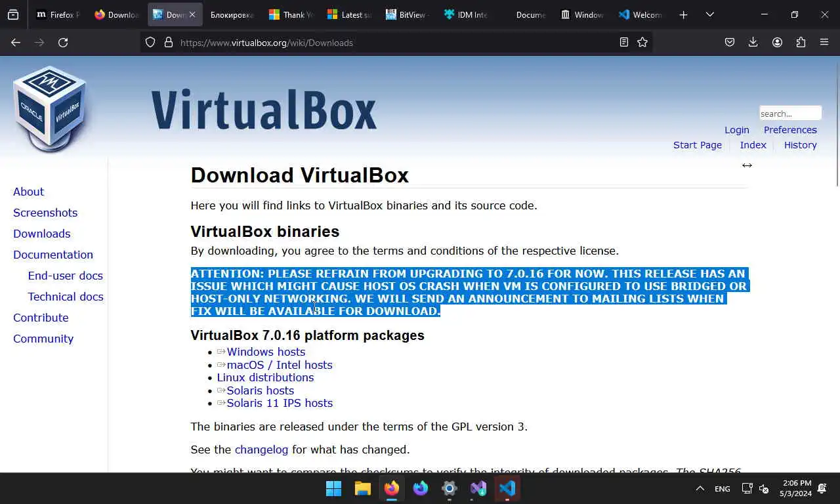Open the taskbar clock and date
Image resolution: width=840 pixels, height=504 pixels.
click(x=795, y=488)
